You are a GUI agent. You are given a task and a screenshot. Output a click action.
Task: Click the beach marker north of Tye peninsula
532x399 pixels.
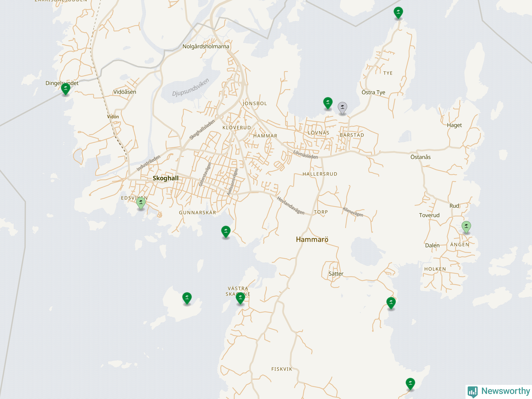[x=398, y=13]
